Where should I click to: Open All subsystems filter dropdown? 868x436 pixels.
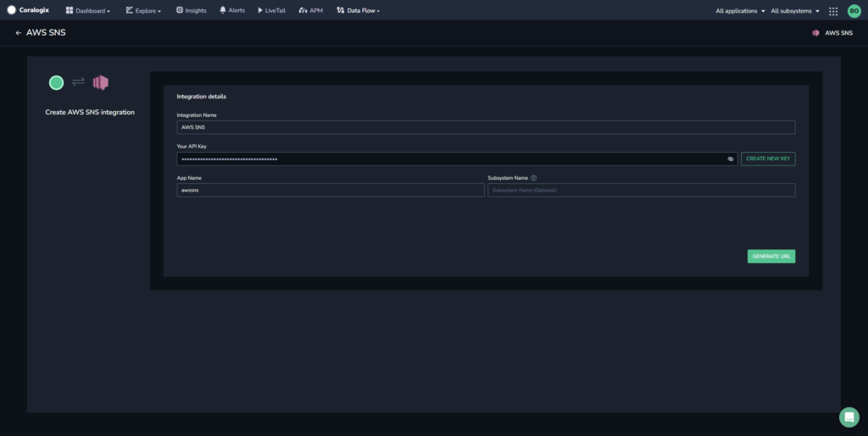click(x=795, y=11)
